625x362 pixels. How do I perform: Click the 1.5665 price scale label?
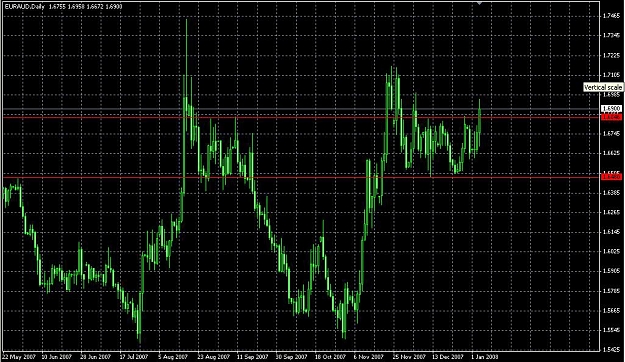[x=611, y=310]
